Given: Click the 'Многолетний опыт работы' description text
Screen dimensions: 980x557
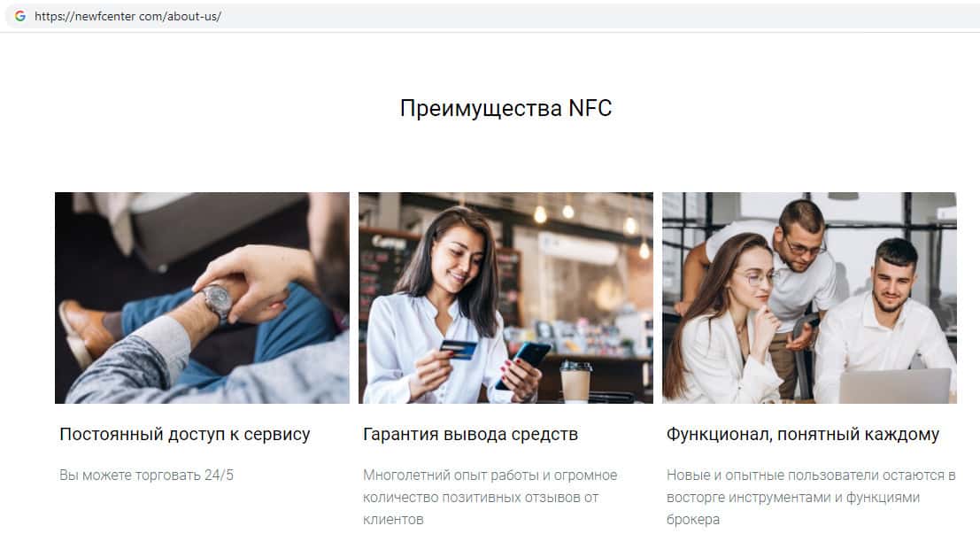Looking at the screenshot, I should tap(490, 497).
